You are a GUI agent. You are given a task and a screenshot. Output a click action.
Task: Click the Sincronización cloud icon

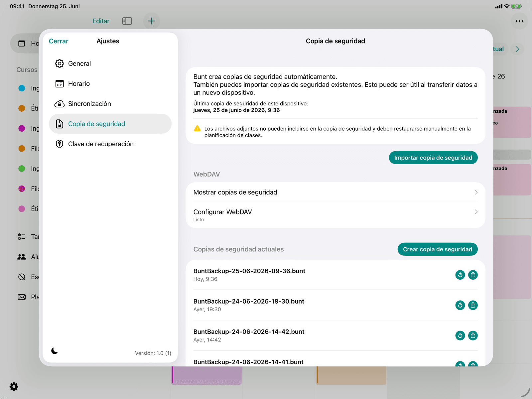pos(60,104)
